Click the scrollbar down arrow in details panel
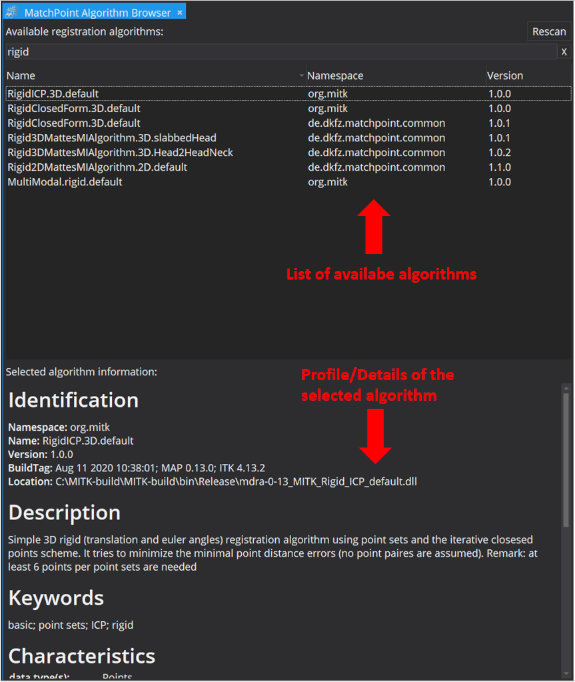Viewport: 575px width, 682px height. 566,673
